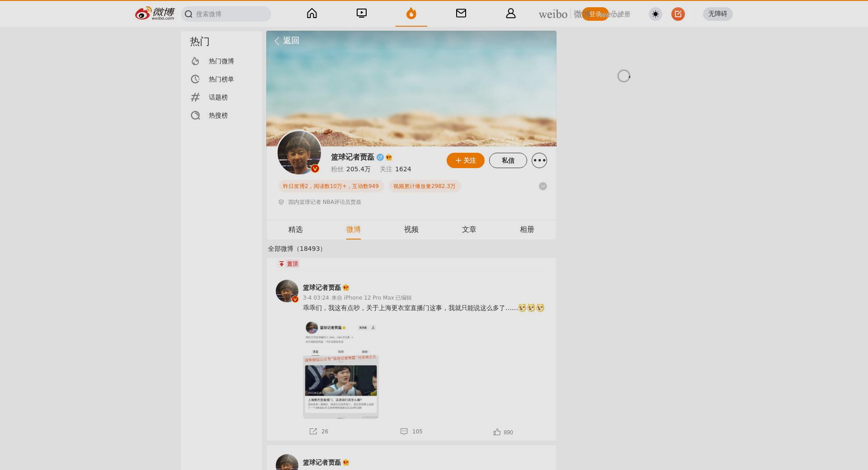The height and width of the screenshot is (470, 868).
Task: Like the pinned post (890 likes)
Action: 503,432
